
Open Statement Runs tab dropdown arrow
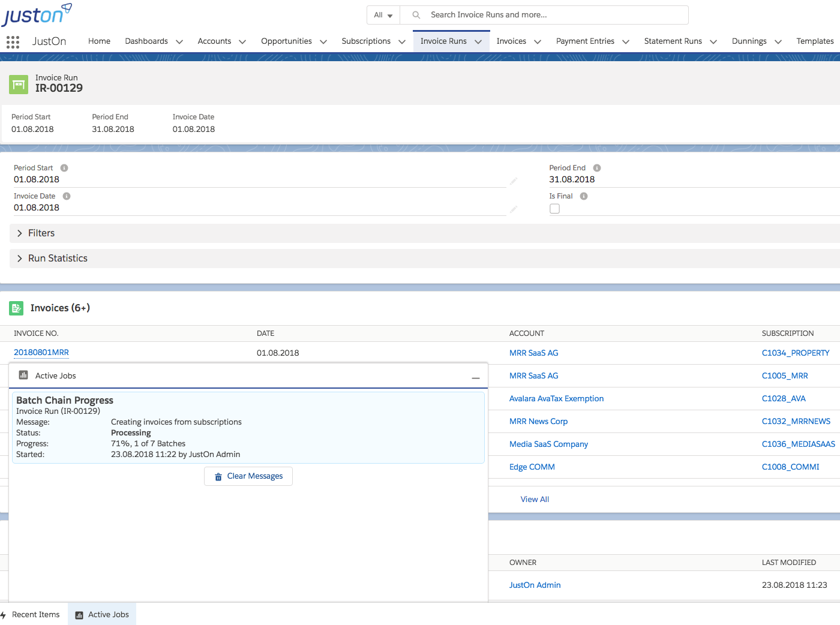[713, 42]
